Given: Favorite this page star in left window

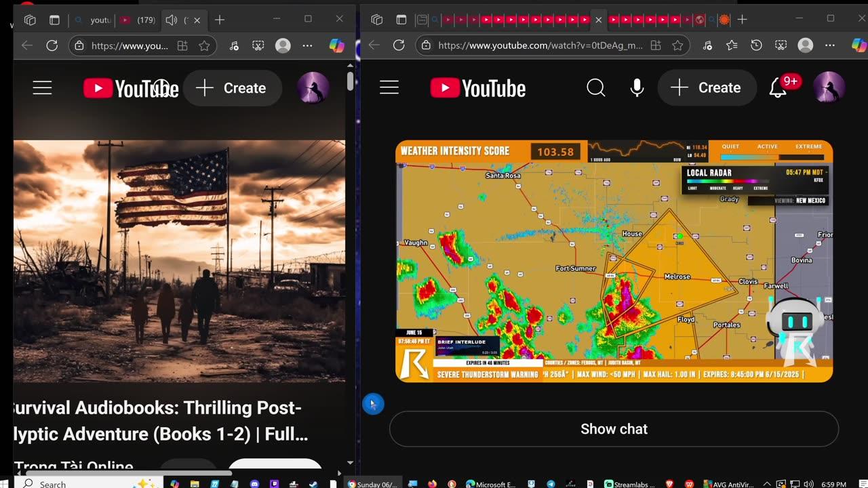Looking at the screenshot, I should [204, 45].
